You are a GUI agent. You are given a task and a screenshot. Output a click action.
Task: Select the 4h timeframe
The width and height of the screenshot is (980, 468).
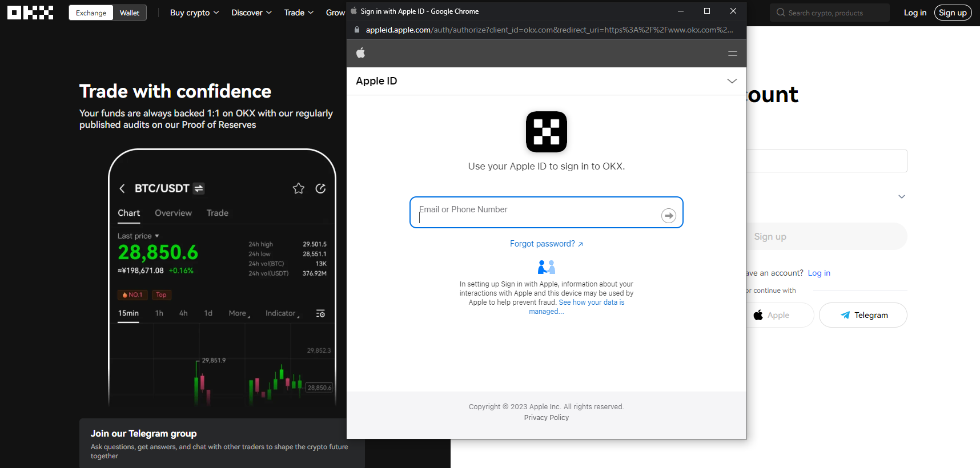tap(183, 313)
